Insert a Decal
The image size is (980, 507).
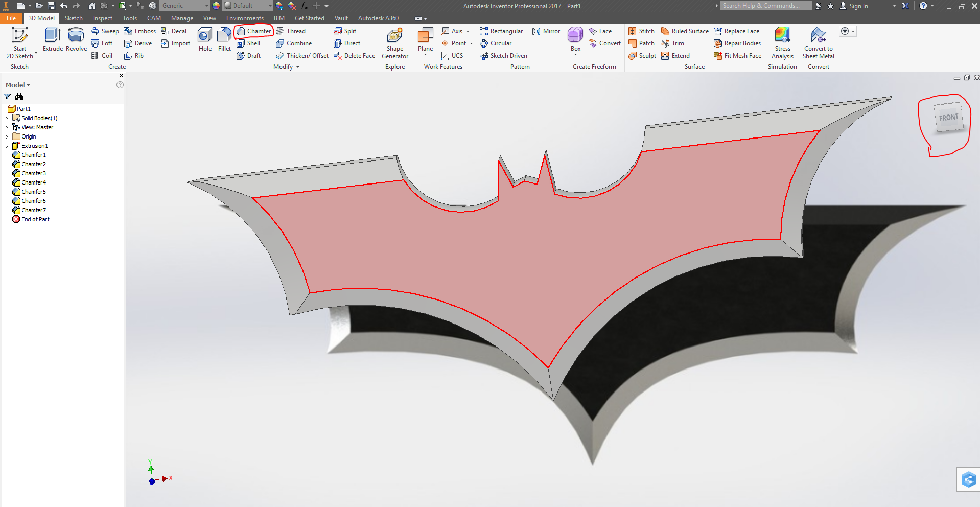tap(174, 31)
